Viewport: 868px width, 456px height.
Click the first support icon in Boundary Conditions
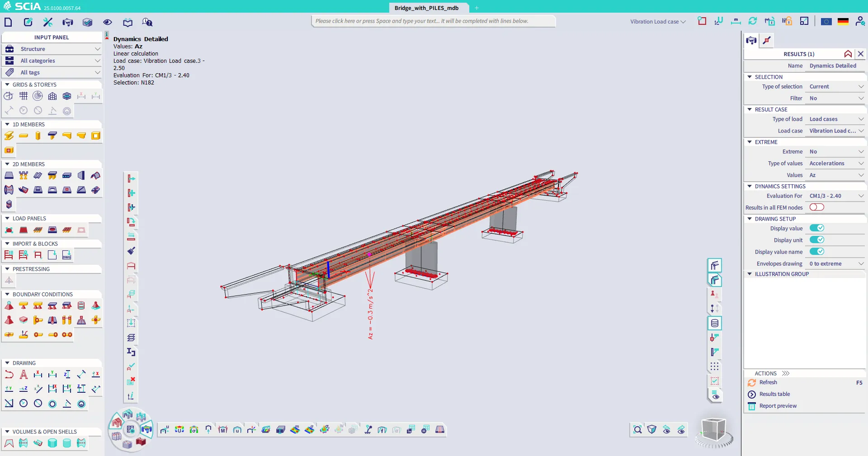(x=9, y=306)
